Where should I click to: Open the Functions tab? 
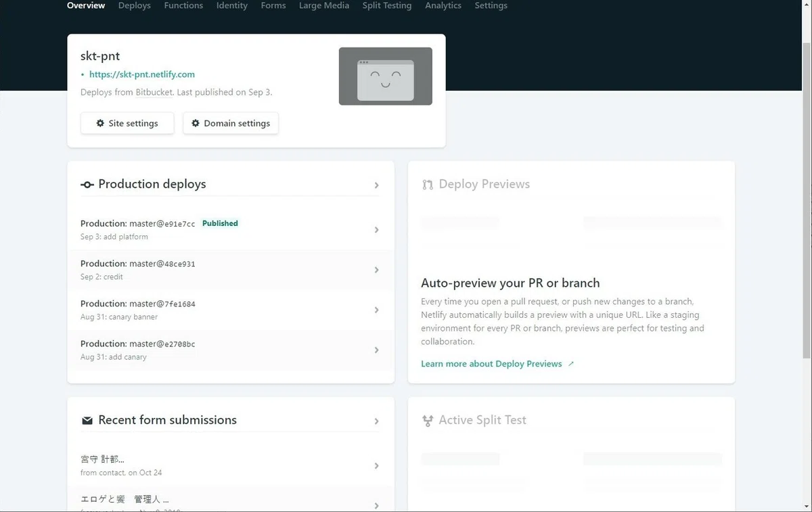pos(183,5)
